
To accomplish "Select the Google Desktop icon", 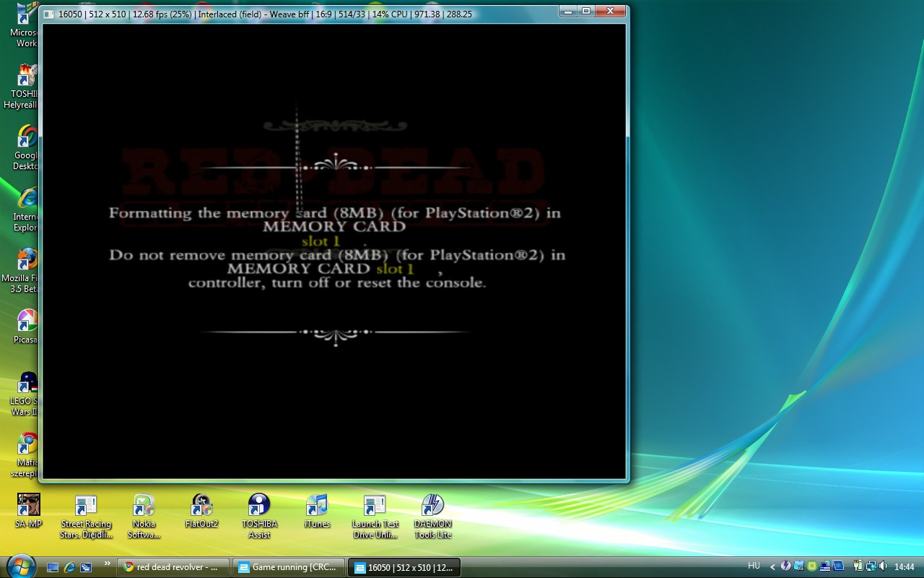I will click(27, 148).
